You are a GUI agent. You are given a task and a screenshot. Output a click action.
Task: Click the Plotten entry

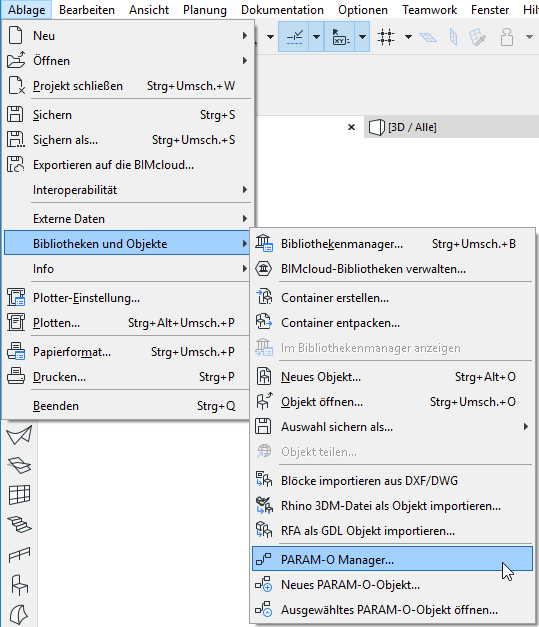(x=128, y=323)
